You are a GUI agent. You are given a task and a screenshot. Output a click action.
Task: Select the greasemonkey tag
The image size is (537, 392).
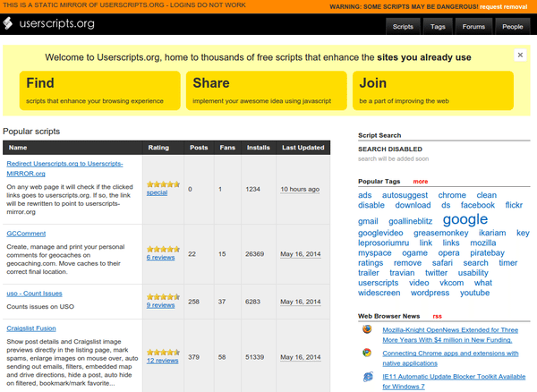[440, 234]
